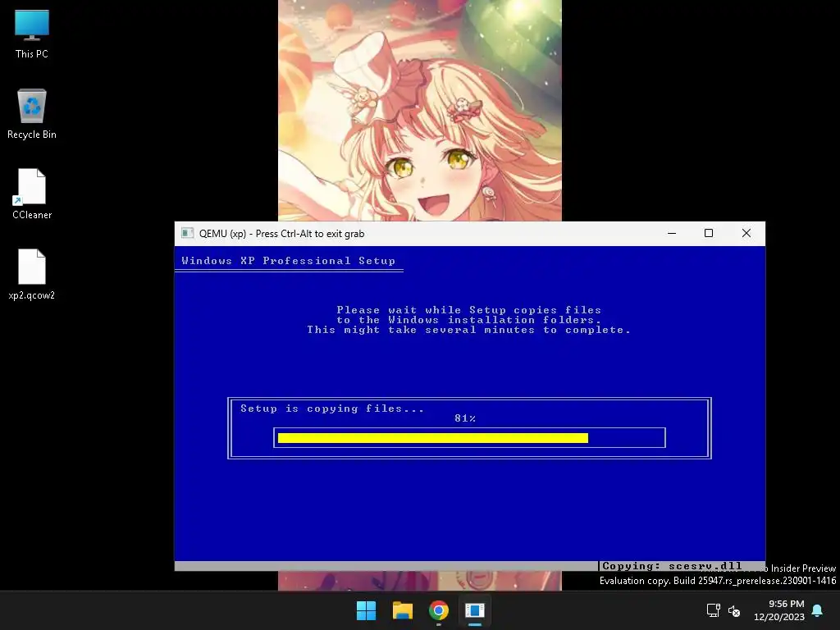Open the network status tray icon
This screenshot has height=630, width=840.
tap(714, 610)
